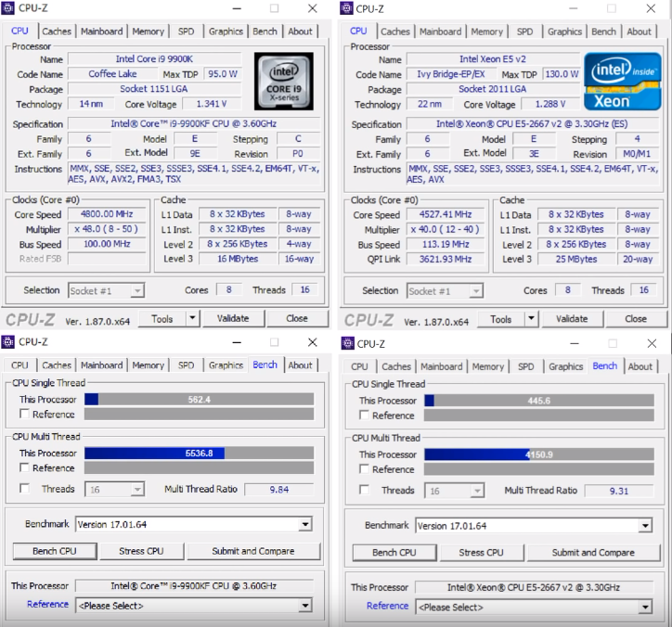Click the Intel Core i9 9900K name field
Viewport: 672px width, 627px height.
154,58
